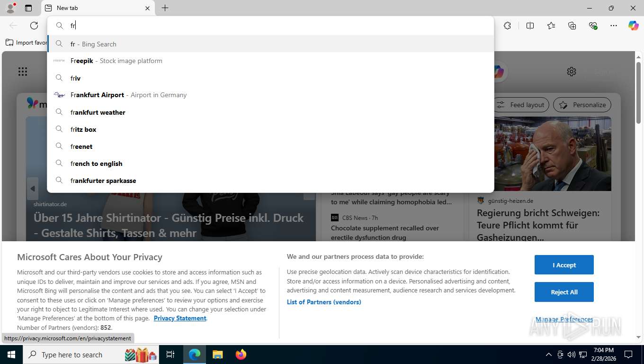This screenshot has width=644, height=364.
Task: Click the page scrollbar up arrow
Action: (638, 56)
